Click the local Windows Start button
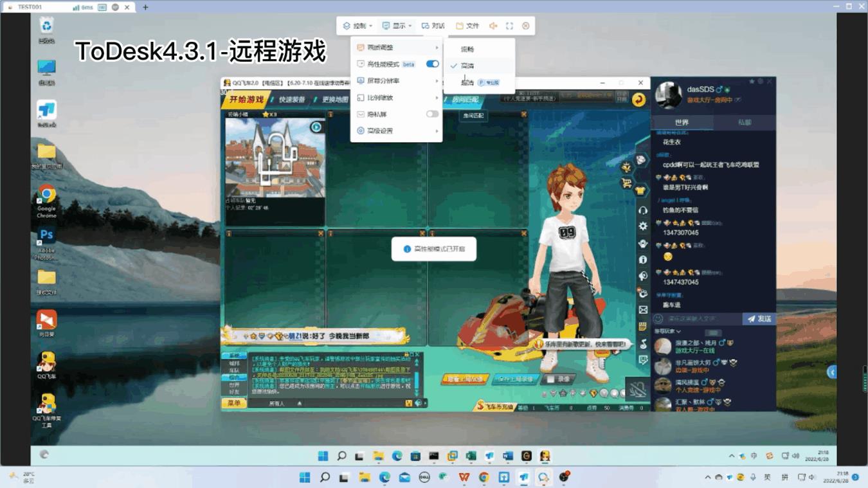868x488 pixels. (x=305, y=477)
